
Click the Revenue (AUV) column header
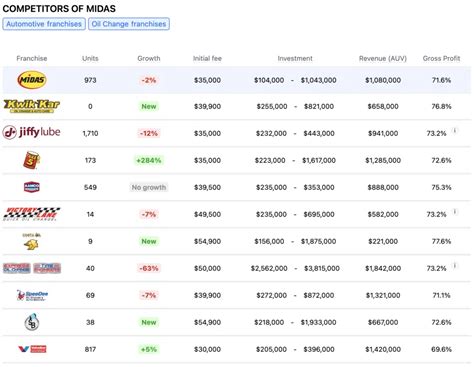(x=383, y=58)
